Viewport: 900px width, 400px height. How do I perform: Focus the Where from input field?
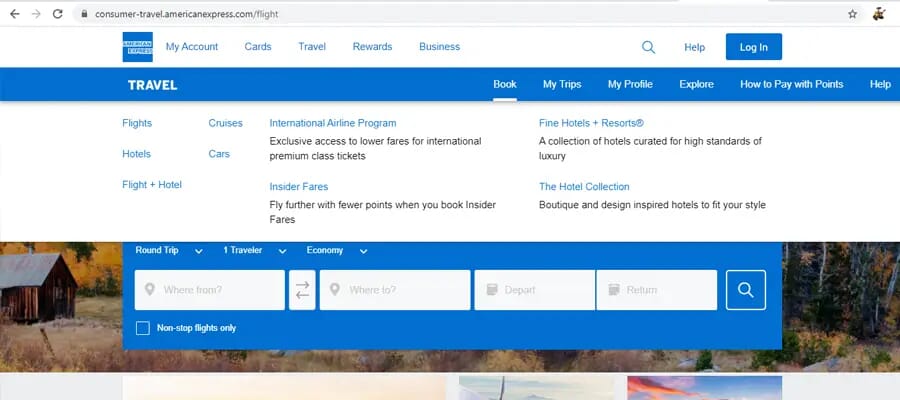[210, 290]
